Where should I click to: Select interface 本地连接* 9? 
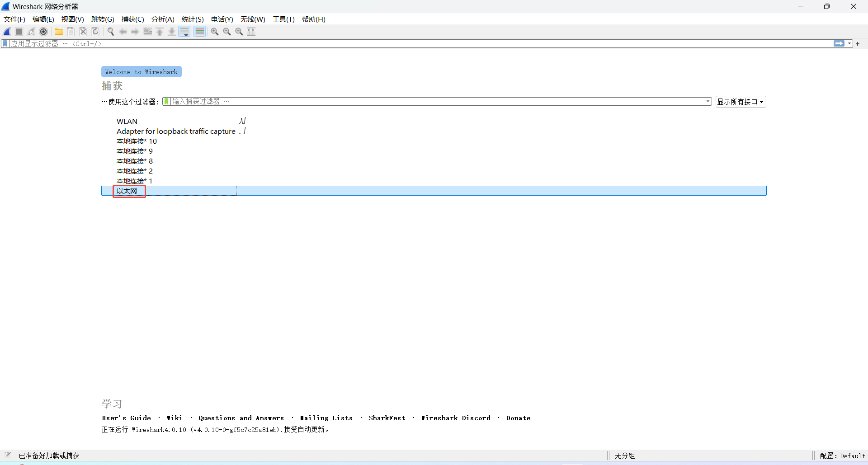[x=135, y=151]
